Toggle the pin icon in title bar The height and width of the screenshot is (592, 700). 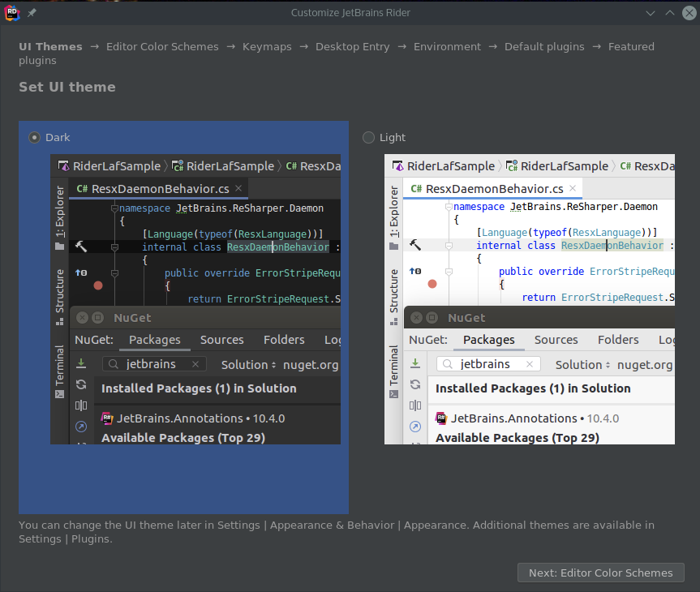tap(32, 13)
